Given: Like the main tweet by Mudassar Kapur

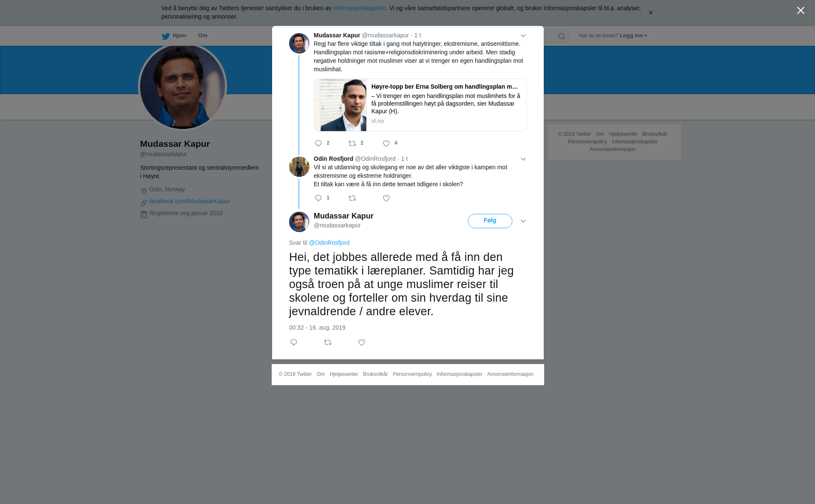Looking at the screenshot, I should [x=362, y=342].
